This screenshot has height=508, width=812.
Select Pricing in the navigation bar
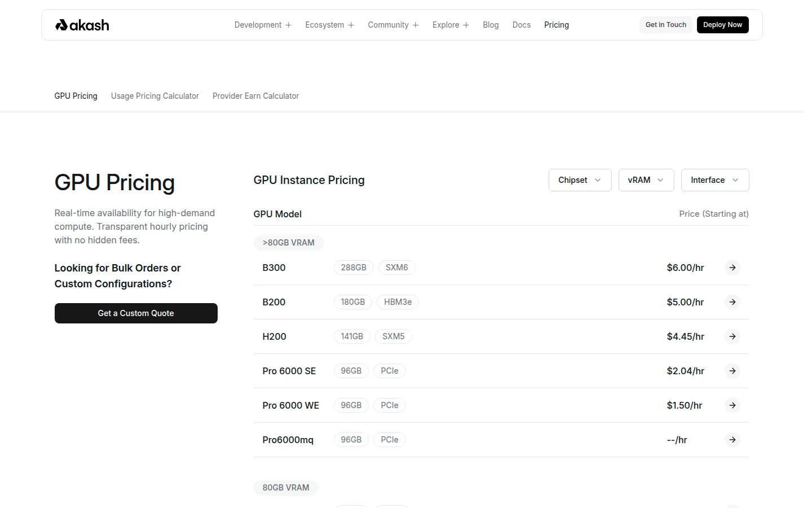click(556, 25)
